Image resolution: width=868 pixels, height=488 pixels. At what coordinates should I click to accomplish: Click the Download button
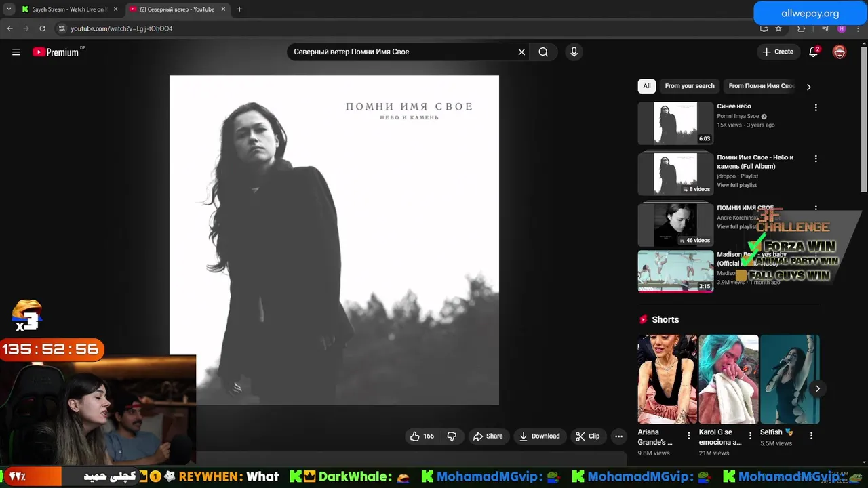click(x=539, y=436)
